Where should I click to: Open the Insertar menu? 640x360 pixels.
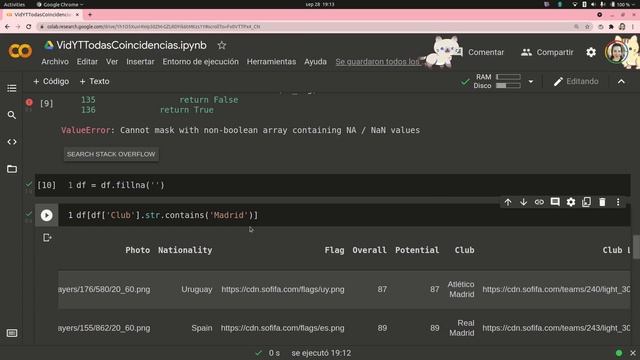coord(140,62)
